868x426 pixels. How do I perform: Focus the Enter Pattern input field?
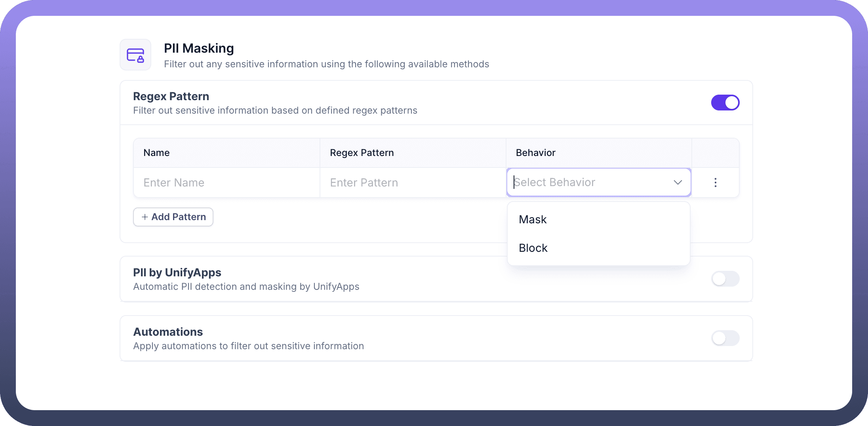413,183
